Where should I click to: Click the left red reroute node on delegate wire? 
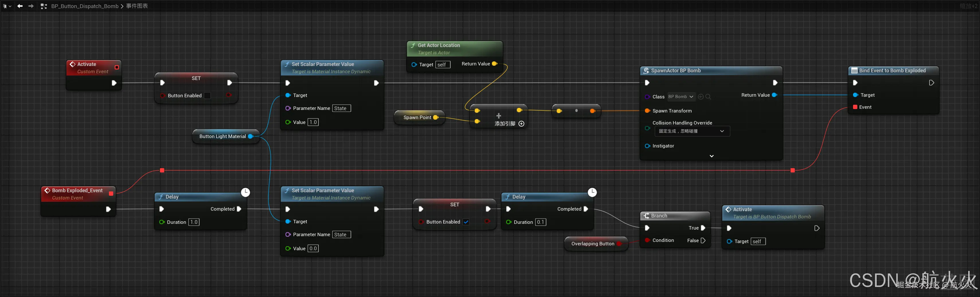pyautogui.click(x=162, y=170)
